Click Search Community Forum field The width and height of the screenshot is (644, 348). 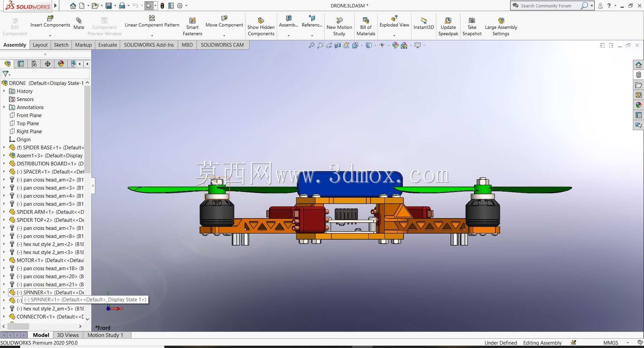pos(546,6)
